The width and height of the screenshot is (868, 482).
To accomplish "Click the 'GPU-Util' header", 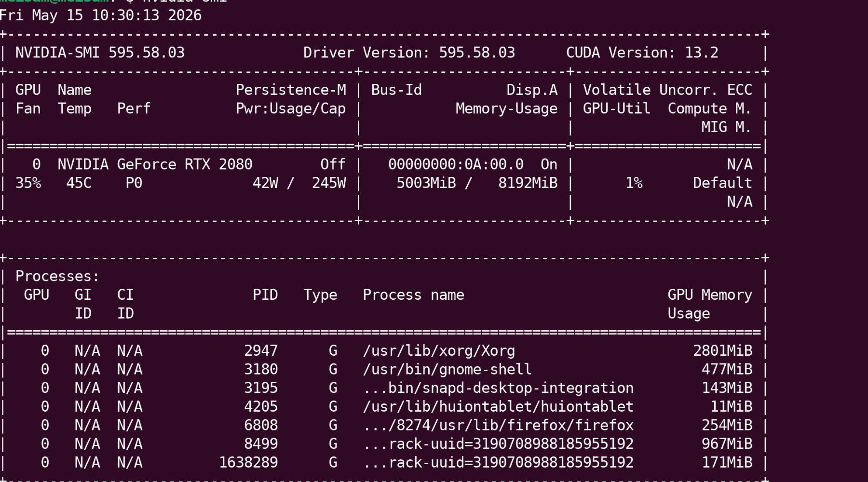I will click(x=617, y=109).
